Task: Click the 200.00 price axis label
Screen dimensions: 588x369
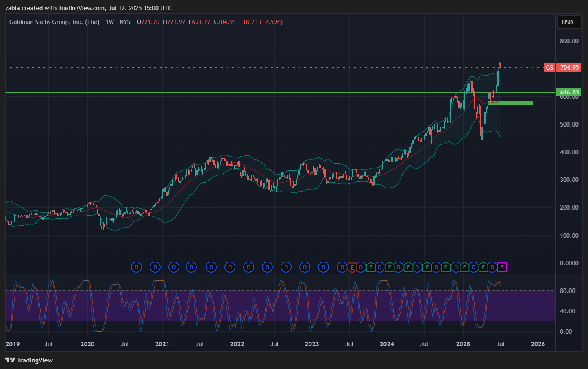Action: tap(569, 207)
